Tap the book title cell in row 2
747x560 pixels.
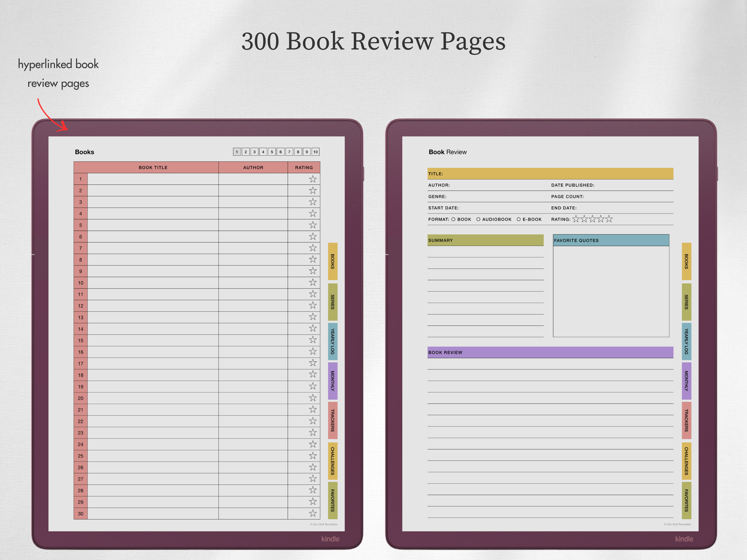pyautogui.click(x=153, y=190)
